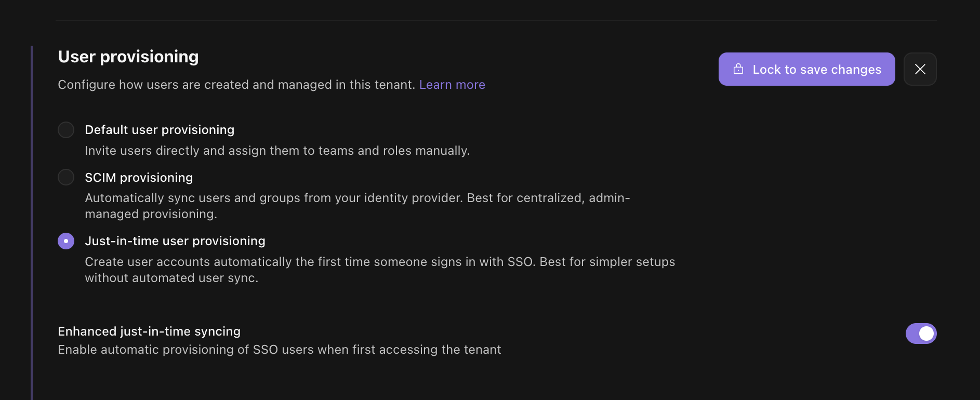
Task: Click the 'Enable automatic provisioning of SSO' text
Action: [x=280, y=350]
